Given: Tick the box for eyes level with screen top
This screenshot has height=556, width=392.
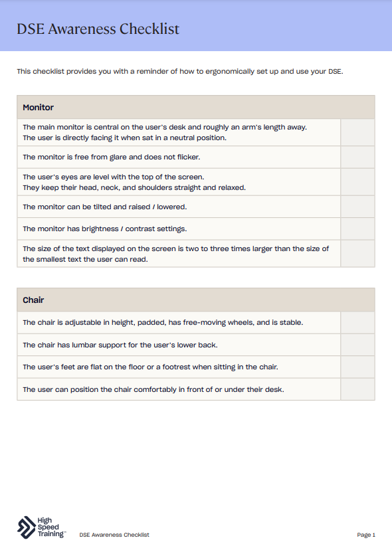Looking at the screenshot, I should click(357, 182).
